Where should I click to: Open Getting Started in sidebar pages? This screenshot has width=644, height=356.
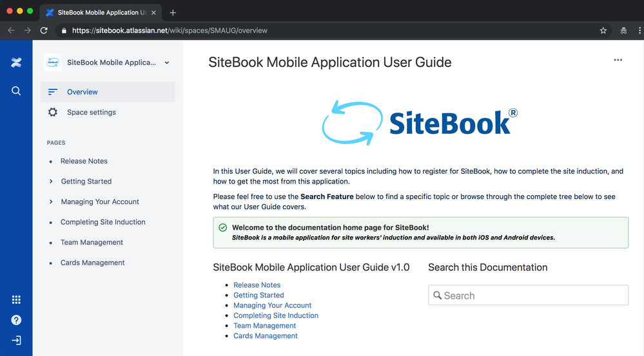click(86, 182)
